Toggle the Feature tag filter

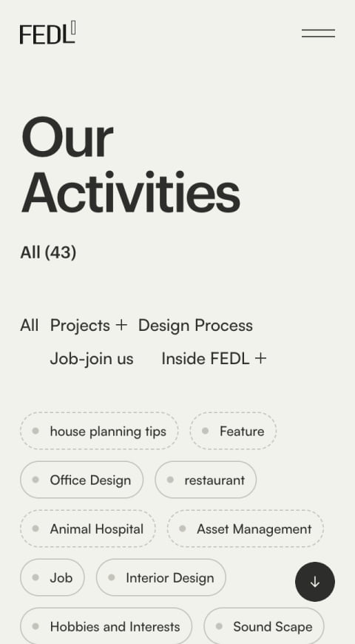click(233, 431)
